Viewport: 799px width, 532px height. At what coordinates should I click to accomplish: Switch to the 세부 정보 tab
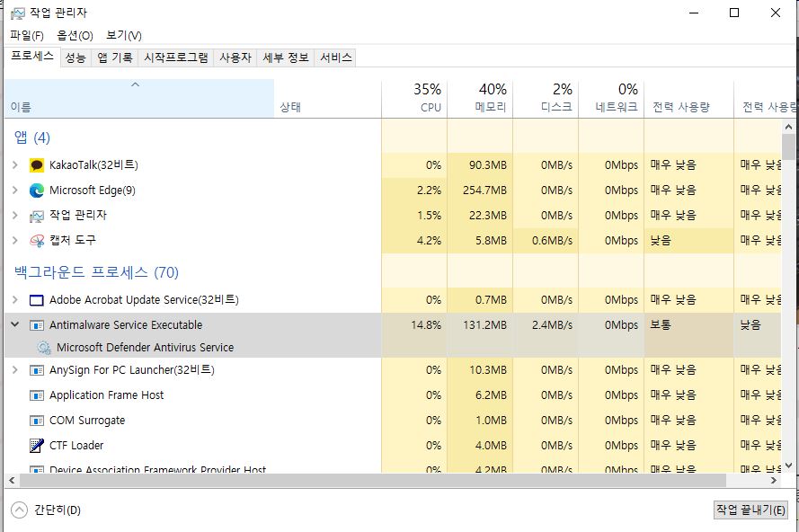click(286, 58)
